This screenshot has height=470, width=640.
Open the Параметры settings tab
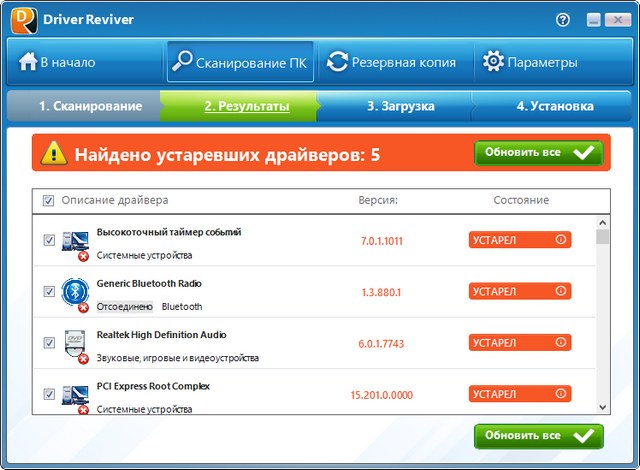(530, 62)
